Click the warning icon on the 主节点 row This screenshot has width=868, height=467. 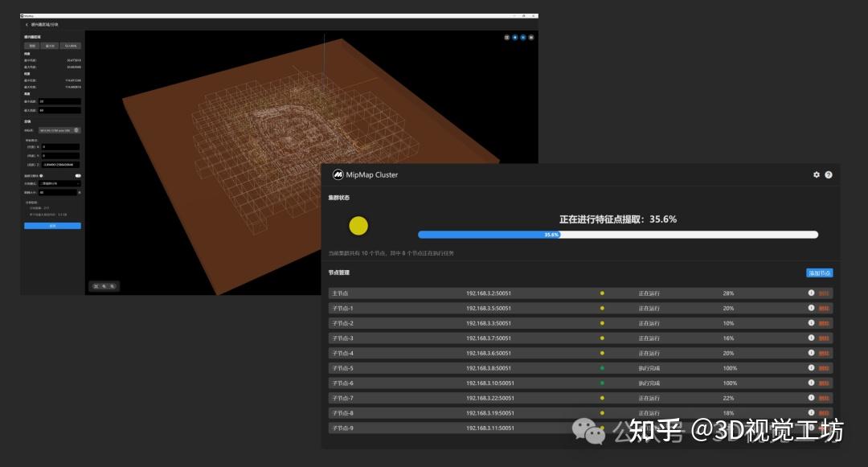click(x=813, y=293)
